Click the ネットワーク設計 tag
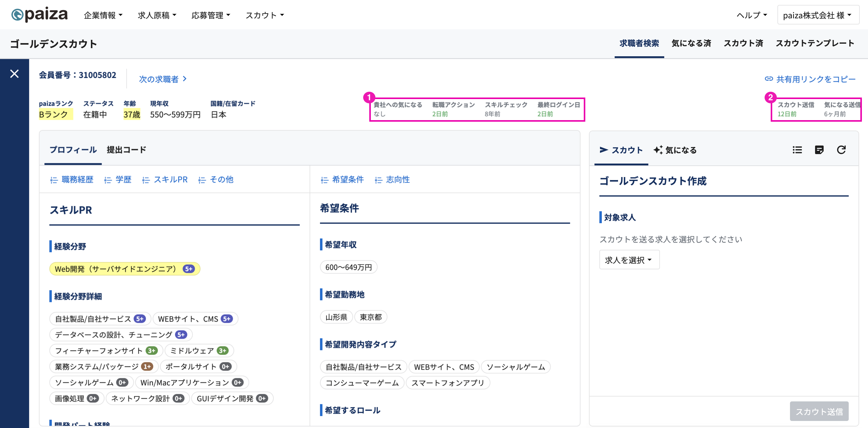The height and width of the screenshot is (428, 868). (147, 398)
